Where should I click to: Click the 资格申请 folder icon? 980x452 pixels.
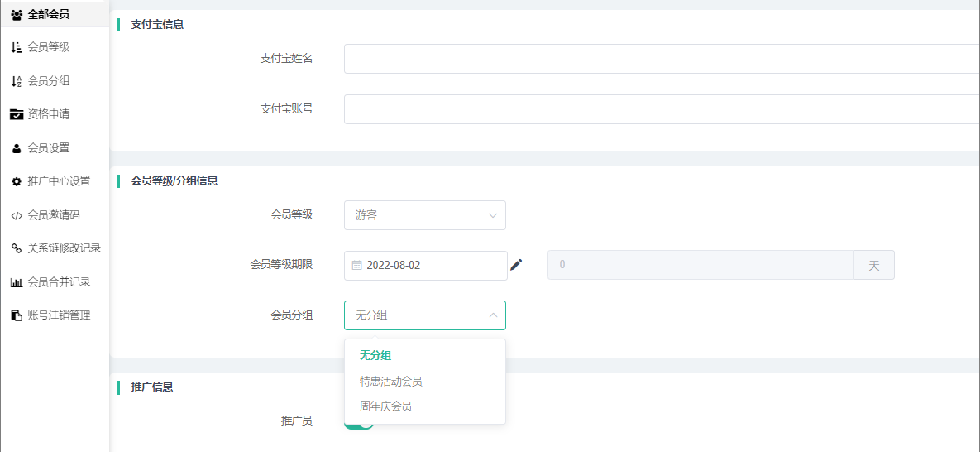click(x=17, y=114)
